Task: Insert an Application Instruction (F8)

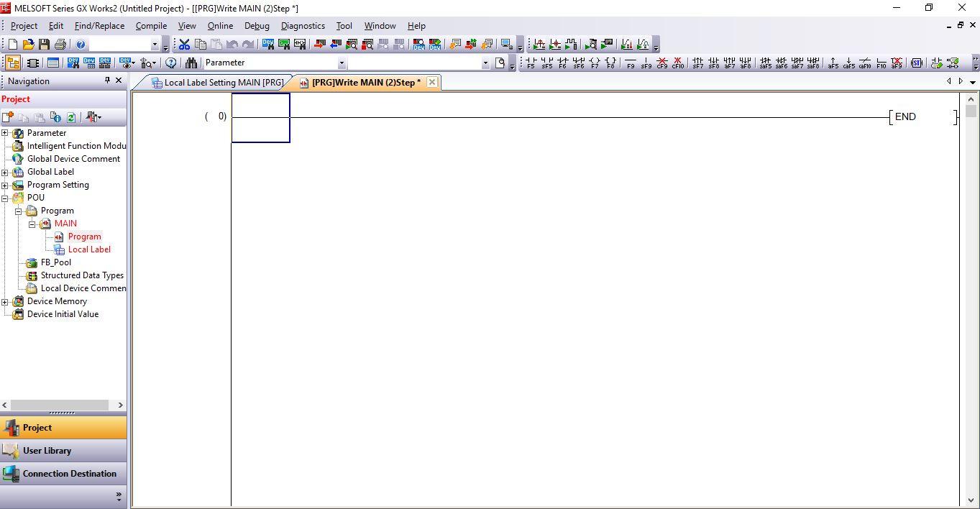Action: pyautogui.click(x=610, y=63)
